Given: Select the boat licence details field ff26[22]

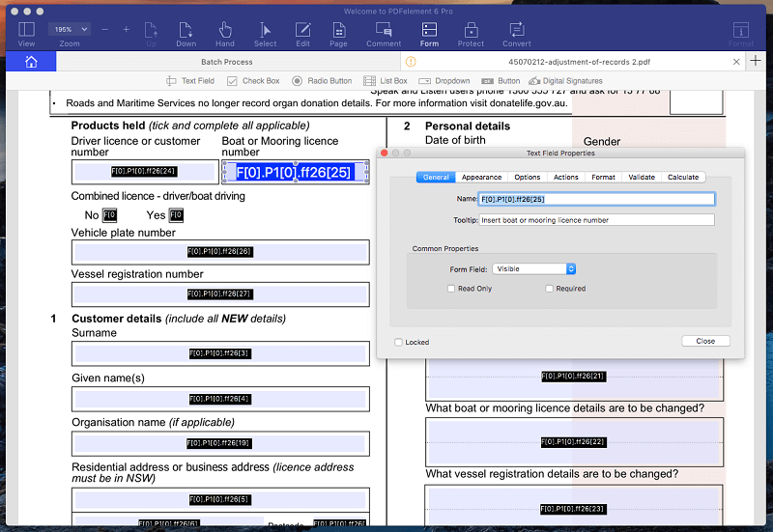Looking at the screenshot, I should tap(574, 442).
